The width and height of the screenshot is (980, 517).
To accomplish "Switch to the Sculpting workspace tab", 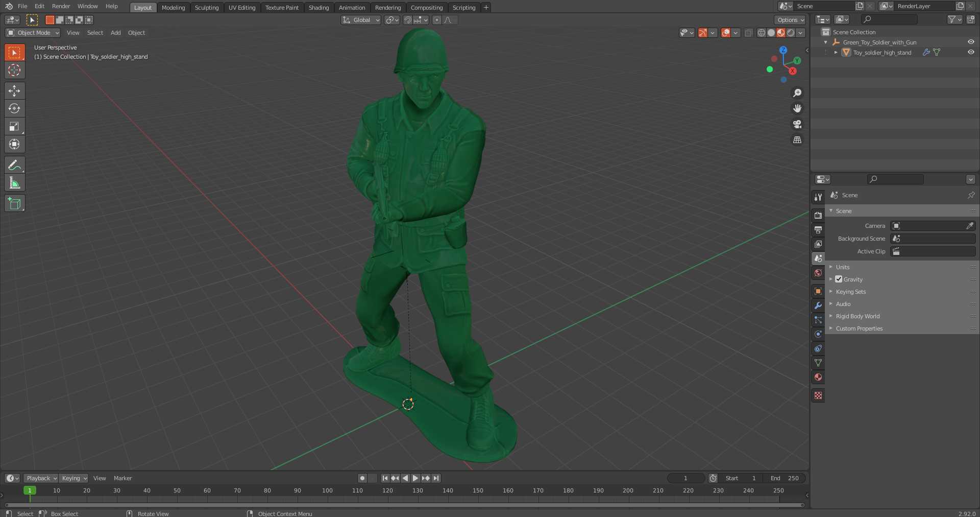I will click(207, 8).
